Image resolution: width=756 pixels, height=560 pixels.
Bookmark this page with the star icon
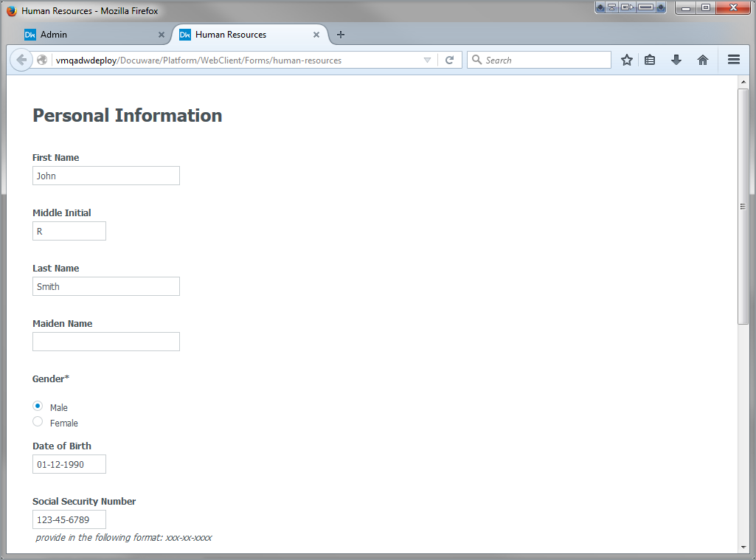[626, 60]
